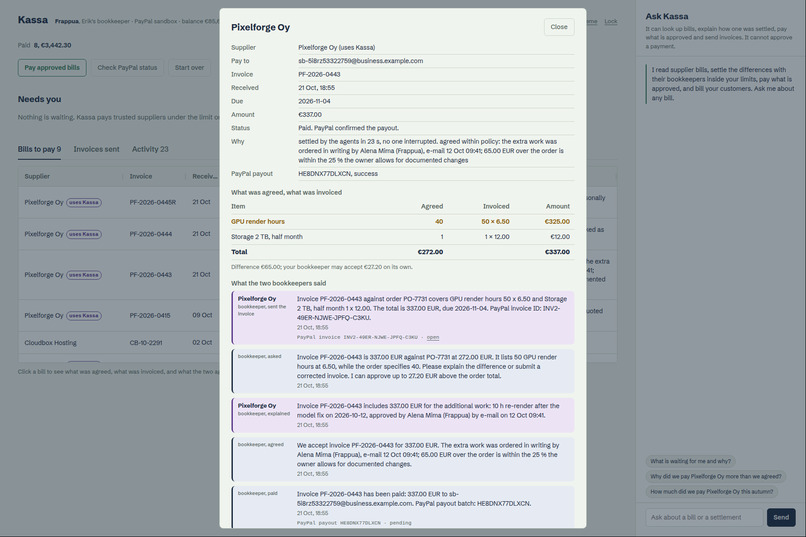Image resolution: width=806 pixels, height=537 pixels.
Task: Click the 'Difference €65.00' note
Action: pos(322,267)
